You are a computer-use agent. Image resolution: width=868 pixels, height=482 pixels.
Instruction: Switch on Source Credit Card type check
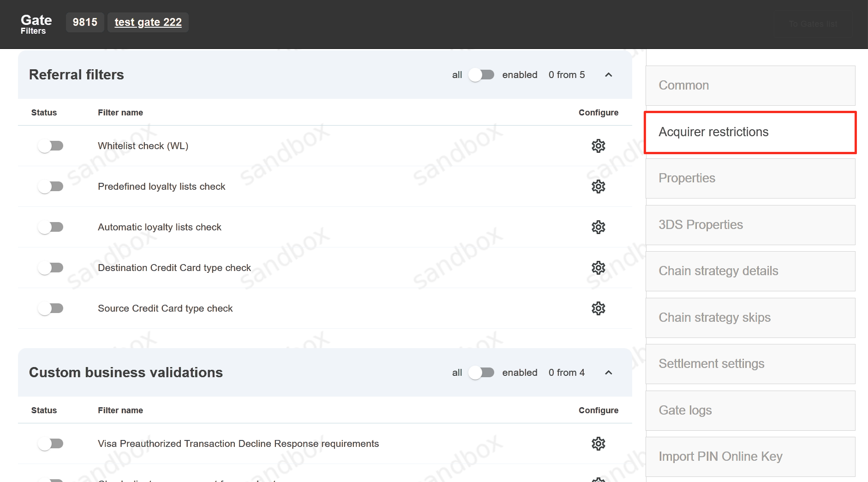(51, 308)
